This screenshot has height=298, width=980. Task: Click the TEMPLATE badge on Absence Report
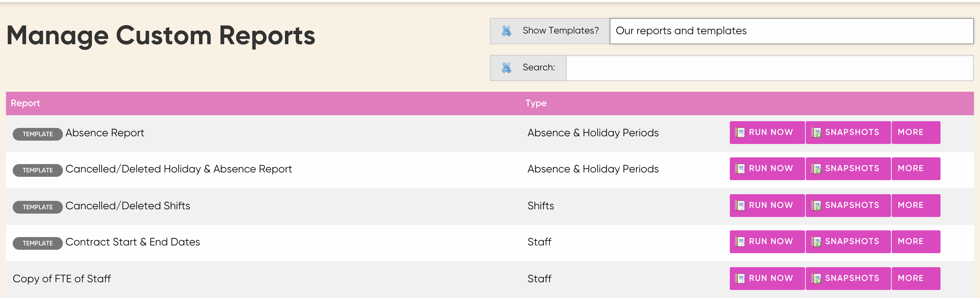tap(38, 134)
